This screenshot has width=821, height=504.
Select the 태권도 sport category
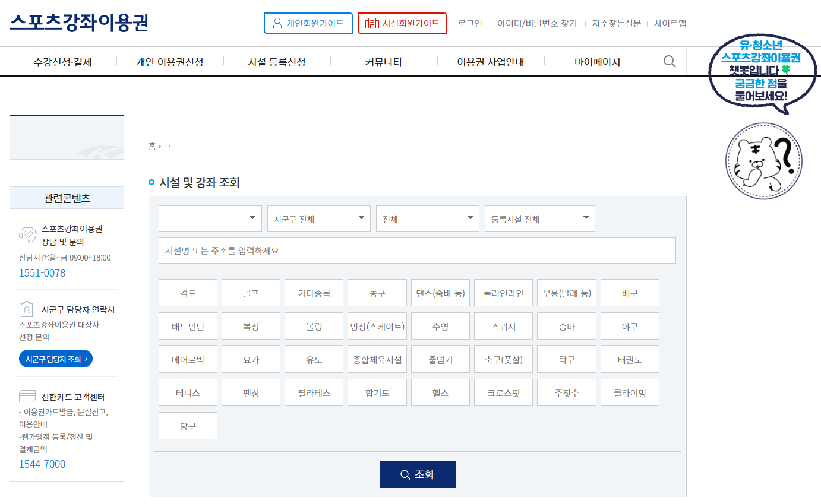[x=630, y=359]
